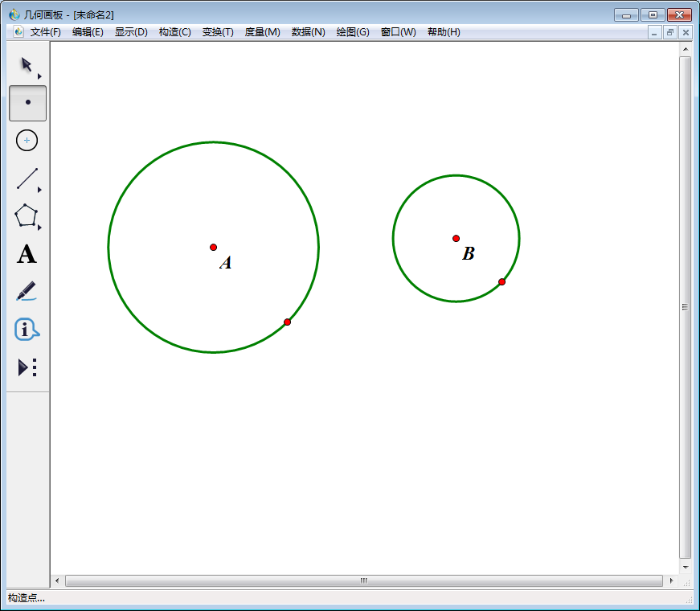Viewport: 700px width, 611px height.
Task: Select center point A
Action: click(214, 248)
